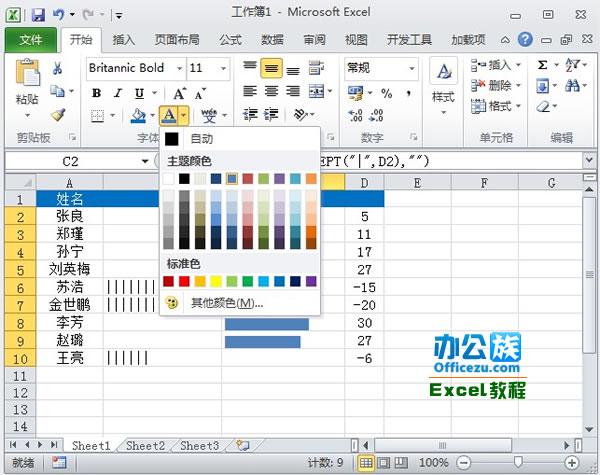Click the Save icon in quick access toolbar

[38, 15]
